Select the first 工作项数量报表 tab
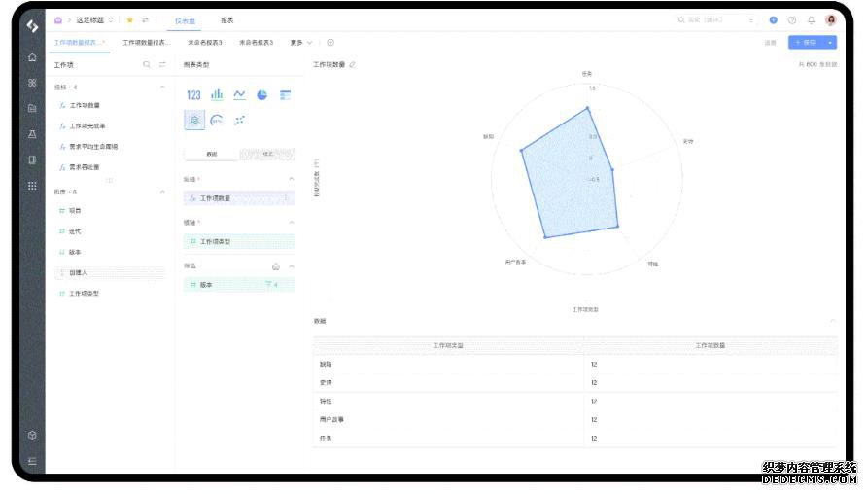868x494 pixels. click(79, 43)
